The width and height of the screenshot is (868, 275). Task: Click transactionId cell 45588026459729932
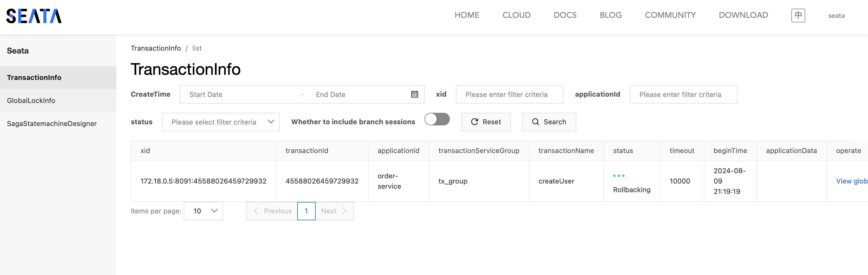322,181
